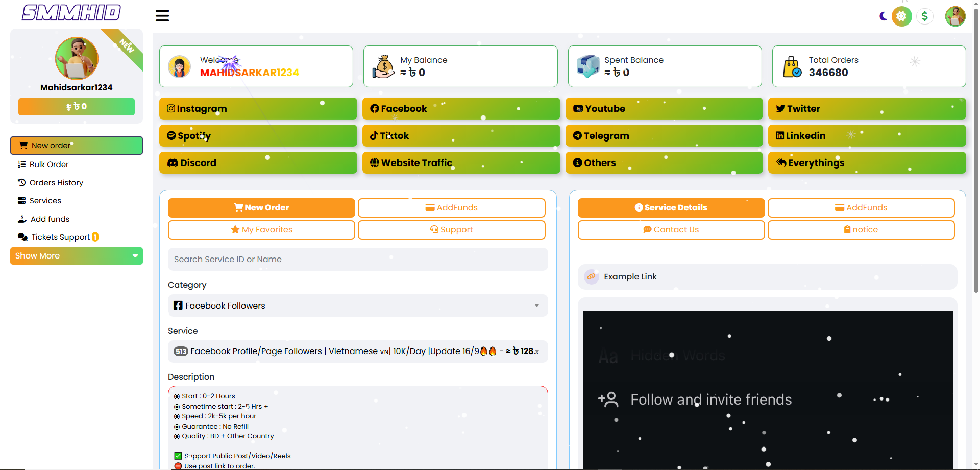
Task: Click the description line 'Start : 0-2 Hours'
Action: pos(208,396)
